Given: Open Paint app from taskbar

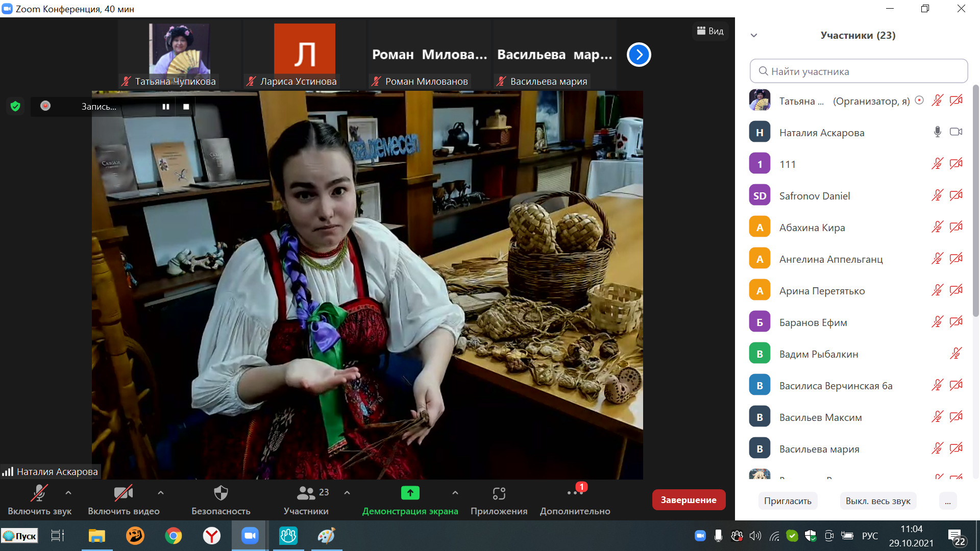Looking at the screenshot, I should pos(326,536).
